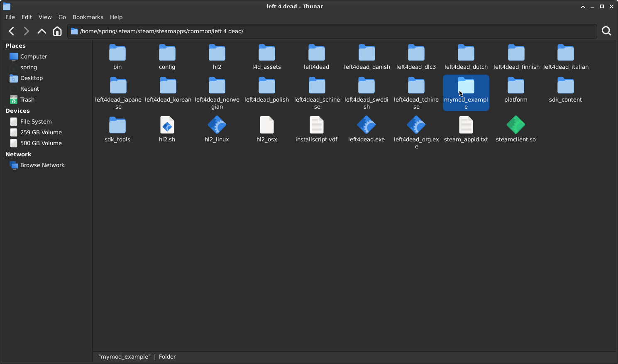Select the hl2_linux executable file
The height and width of the screenshot is (364, 618).
[x=217, y=125]
